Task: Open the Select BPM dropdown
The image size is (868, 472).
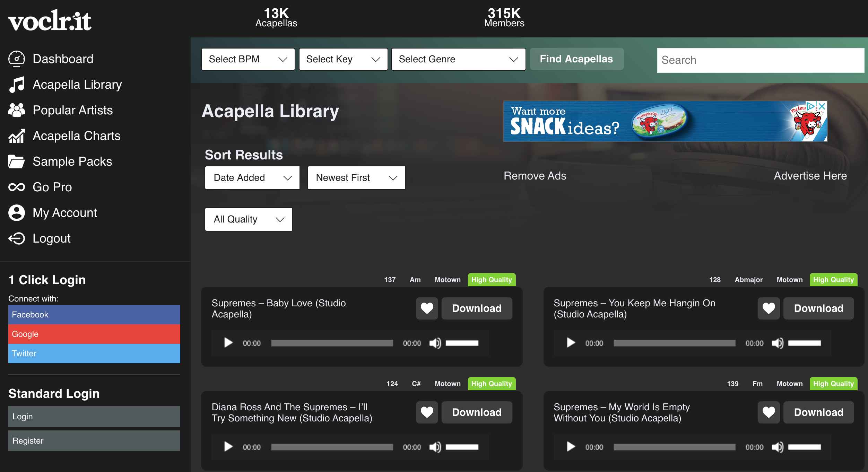Action: point(248,59)
